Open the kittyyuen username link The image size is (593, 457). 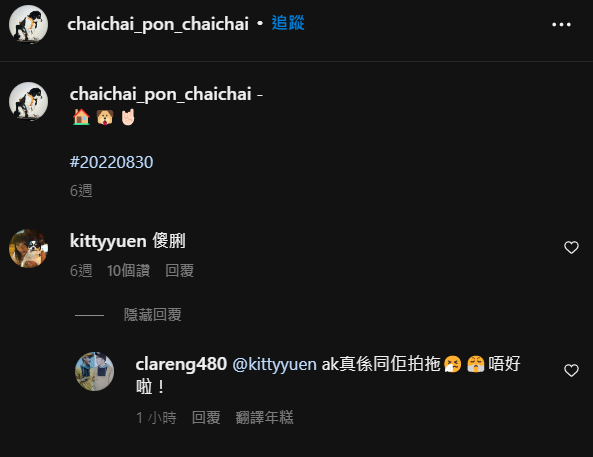(x=108, y=241)
